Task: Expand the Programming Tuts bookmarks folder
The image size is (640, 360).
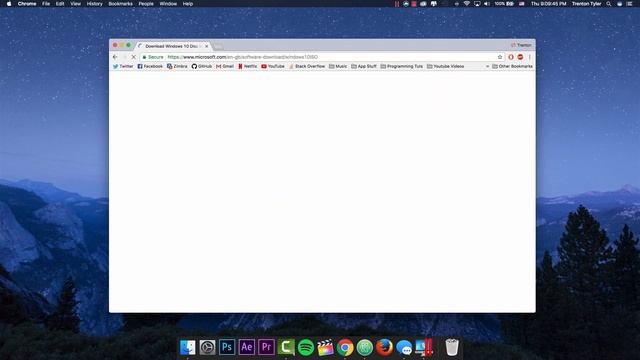Action: [402, 66]
